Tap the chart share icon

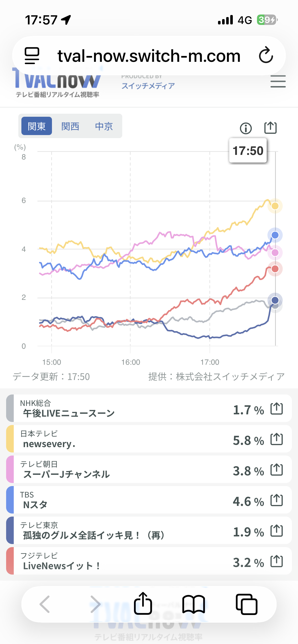click(x=270, y=127)
